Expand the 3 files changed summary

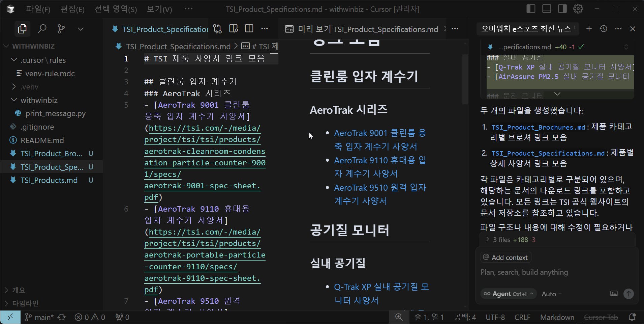[x=557, y=240]
